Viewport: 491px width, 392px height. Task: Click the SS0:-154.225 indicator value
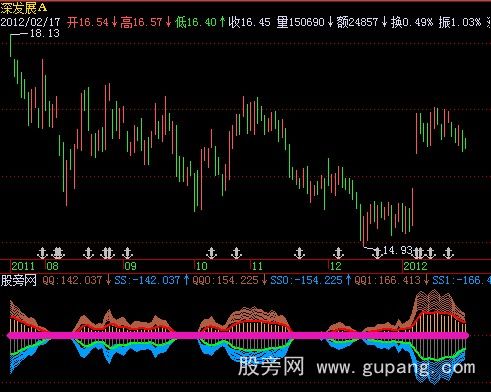coord(306,280)
